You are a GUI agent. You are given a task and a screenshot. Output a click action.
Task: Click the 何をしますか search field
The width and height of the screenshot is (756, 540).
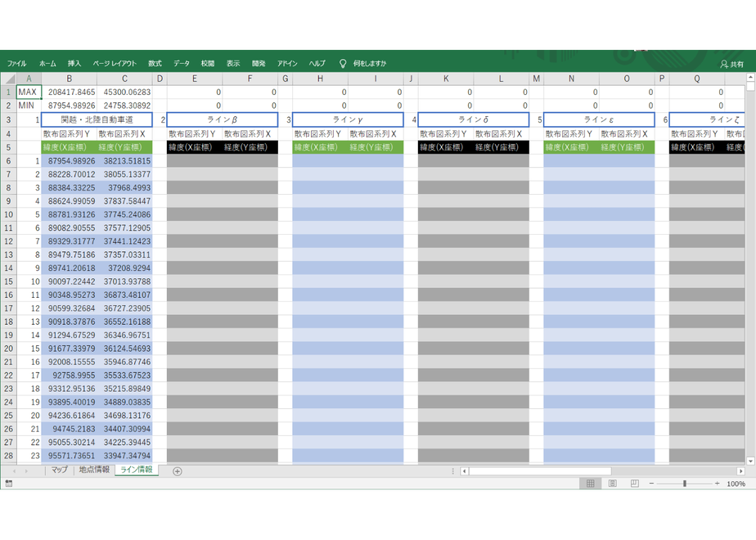pyautogui.click(x=370, y=63)
